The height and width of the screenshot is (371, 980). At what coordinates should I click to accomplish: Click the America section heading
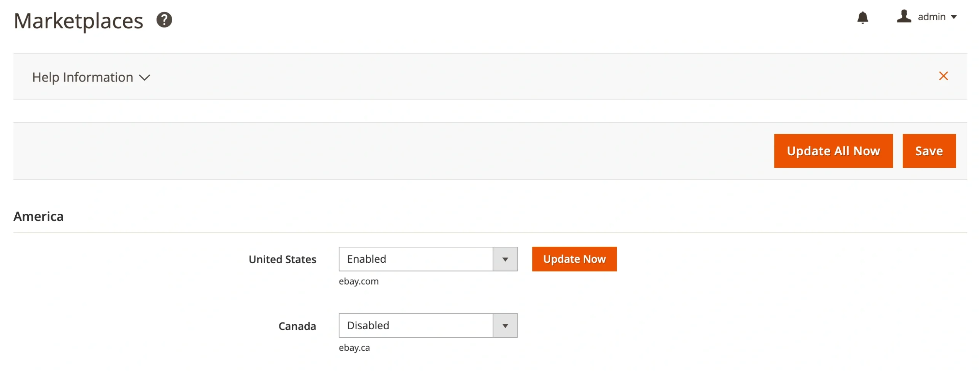pos(39,216)
